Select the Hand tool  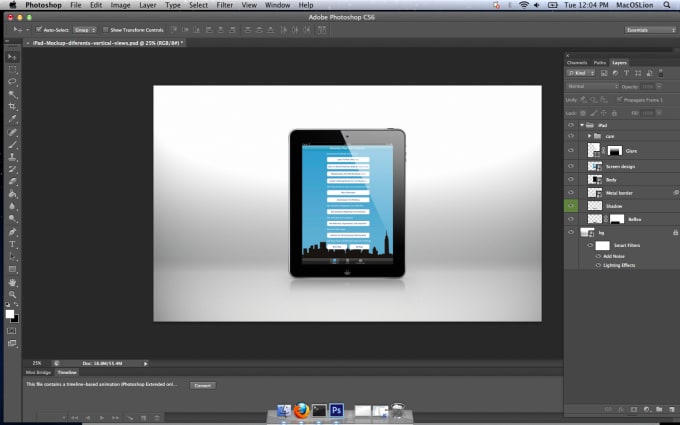(x=12, y=282)
